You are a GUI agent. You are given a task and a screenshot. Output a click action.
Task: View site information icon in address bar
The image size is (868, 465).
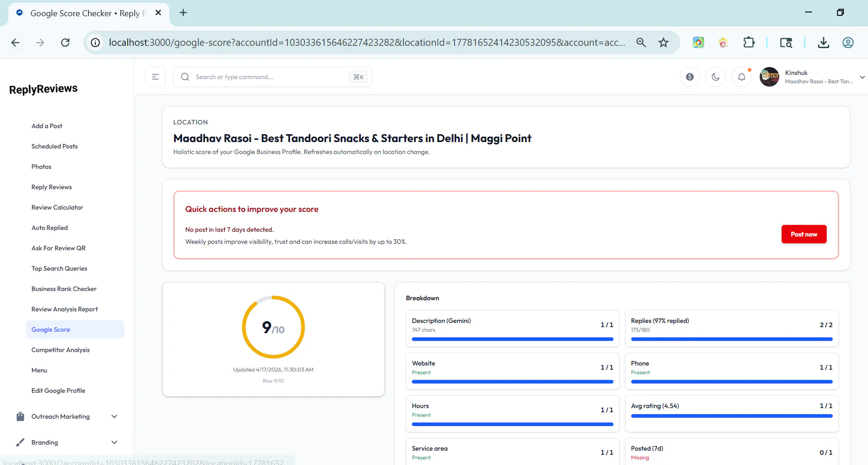pyautogui.click(x=95, y=43)
